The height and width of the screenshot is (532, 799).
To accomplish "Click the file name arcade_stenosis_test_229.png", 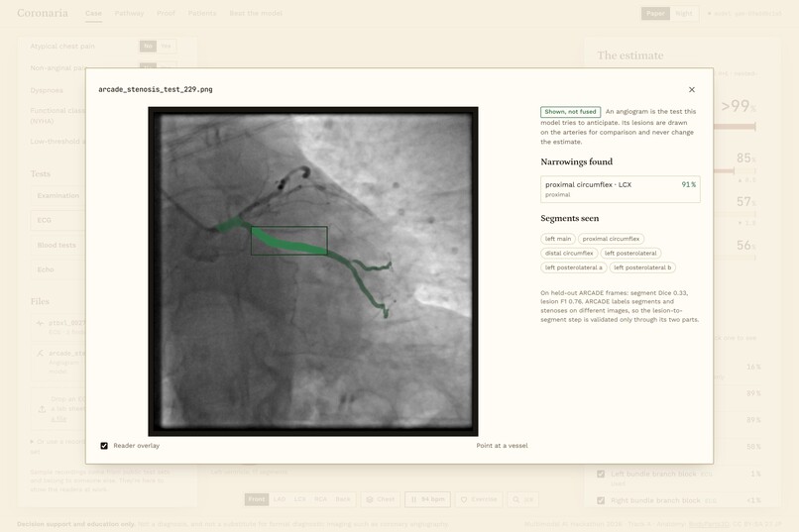I will pyautogui.click(x=156, y=89).
